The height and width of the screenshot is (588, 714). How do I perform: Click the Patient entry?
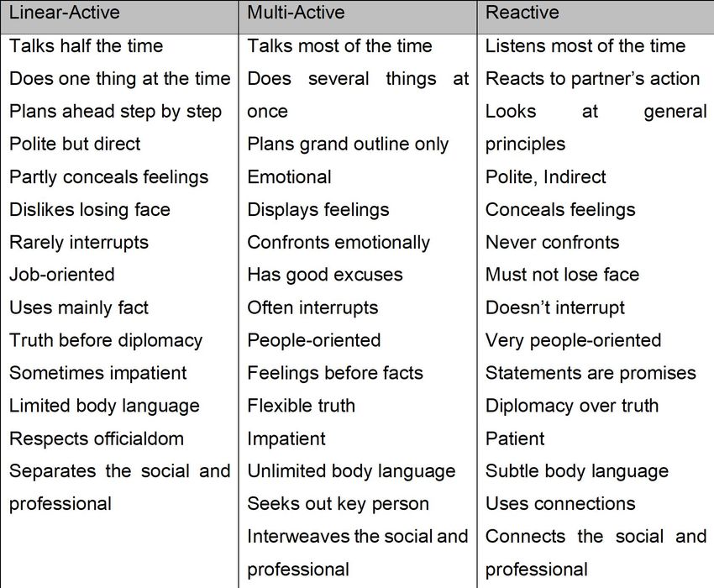(x=515, y=438)
